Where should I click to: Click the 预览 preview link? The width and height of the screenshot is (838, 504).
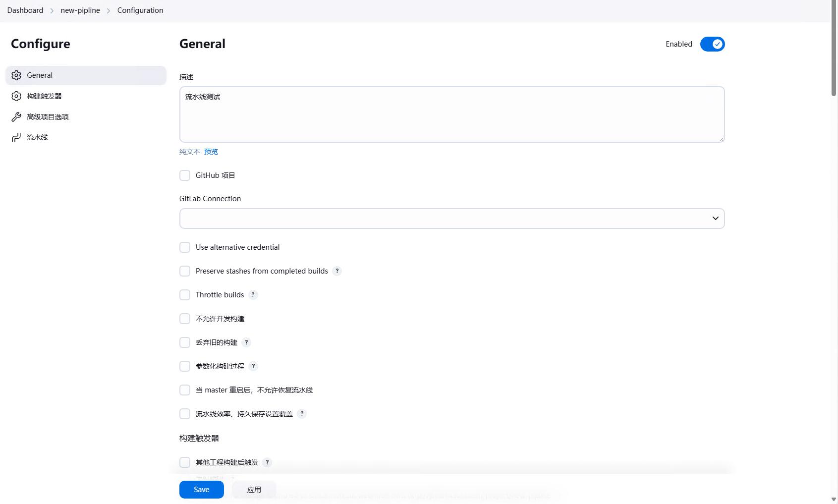(211, 152)
